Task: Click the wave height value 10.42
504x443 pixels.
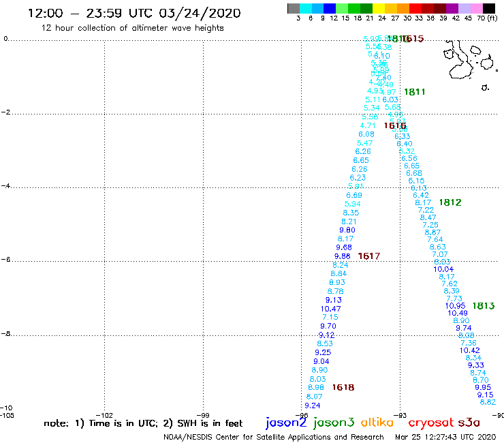Action: point(470,350)
